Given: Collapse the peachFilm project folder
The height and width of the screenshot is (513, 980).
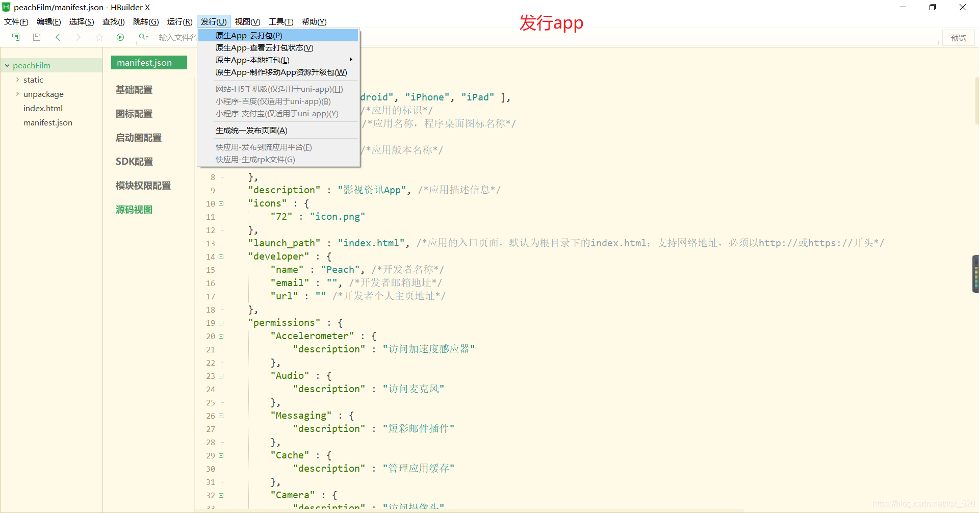Looking at the screenshot, I should pos(7,66).
